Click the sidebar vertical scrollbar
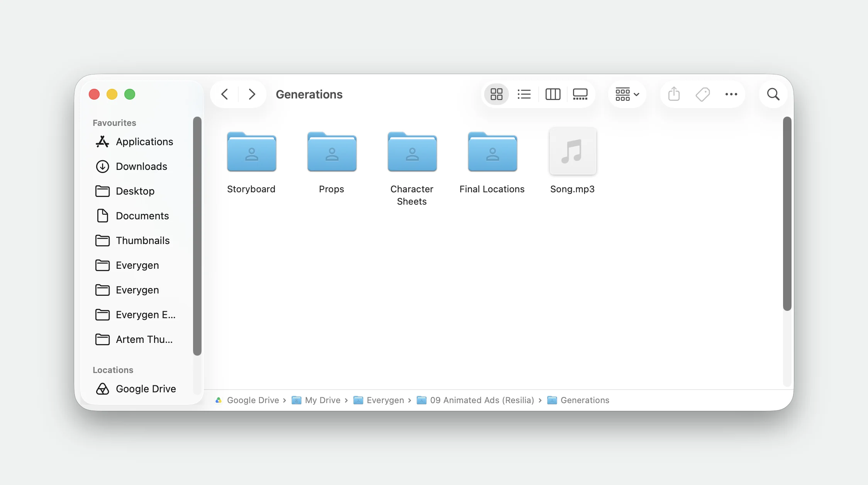Screen dimensions: 868x485 coord(197,236)
